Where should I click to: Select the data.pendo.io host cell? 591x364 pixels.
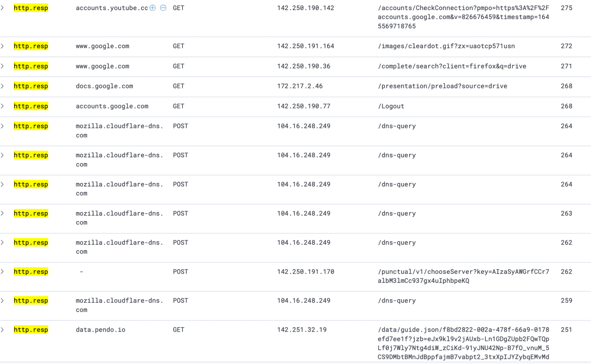[101, 330]
